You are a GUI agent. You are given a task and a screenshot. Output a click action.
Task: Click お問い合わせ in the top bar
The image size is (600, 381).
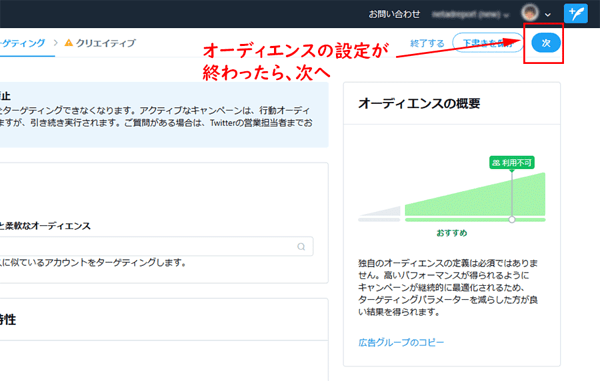[x=394, y=14]
